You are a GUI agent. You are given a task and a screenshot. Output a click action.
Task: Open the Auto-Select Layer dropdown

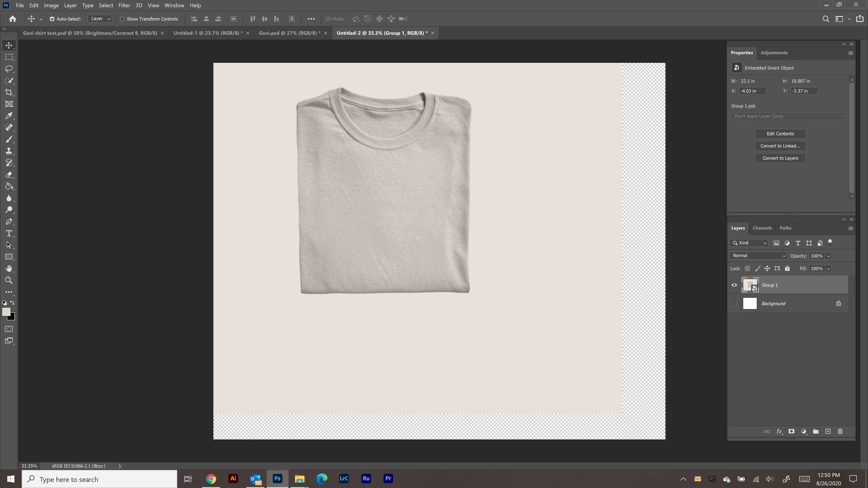tap(100, 19)
